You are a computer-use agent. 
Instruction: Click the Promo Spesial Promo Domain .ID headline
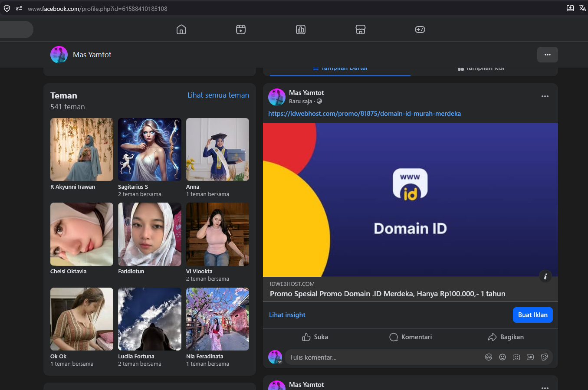pyautogui.click(x=388, y=294)
